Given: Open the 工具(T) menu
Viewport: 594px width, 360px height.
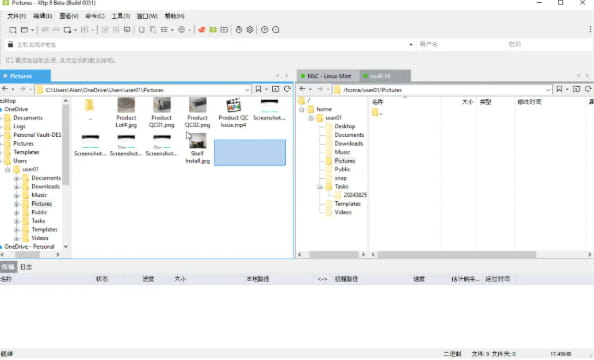Looking at the screenshot, I should click(120, 16).
